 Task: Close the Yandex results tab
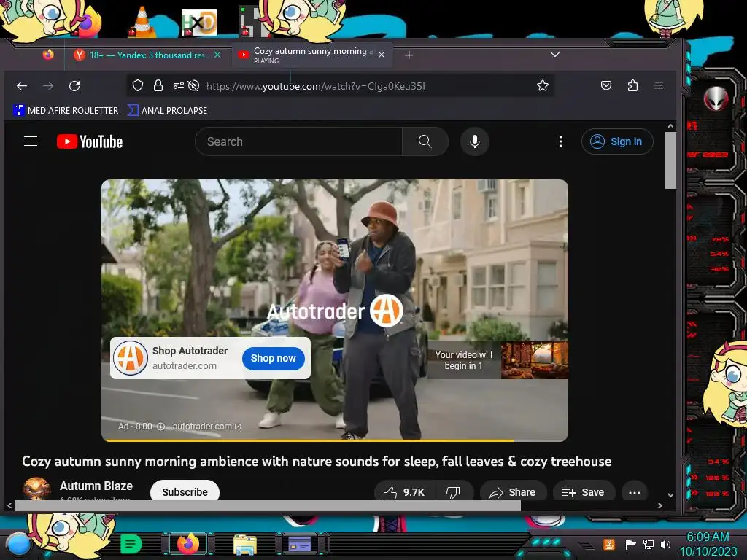[217, 55]
